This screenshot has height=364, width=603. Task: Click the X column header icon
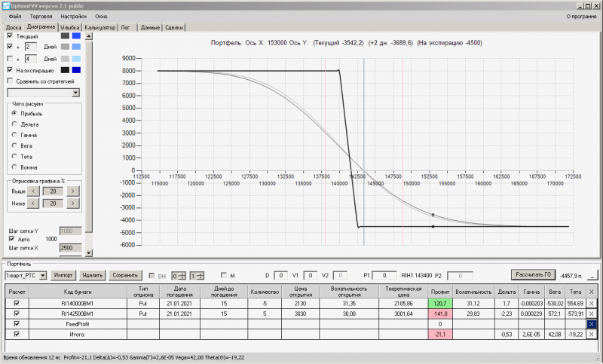tap(592, 292)
